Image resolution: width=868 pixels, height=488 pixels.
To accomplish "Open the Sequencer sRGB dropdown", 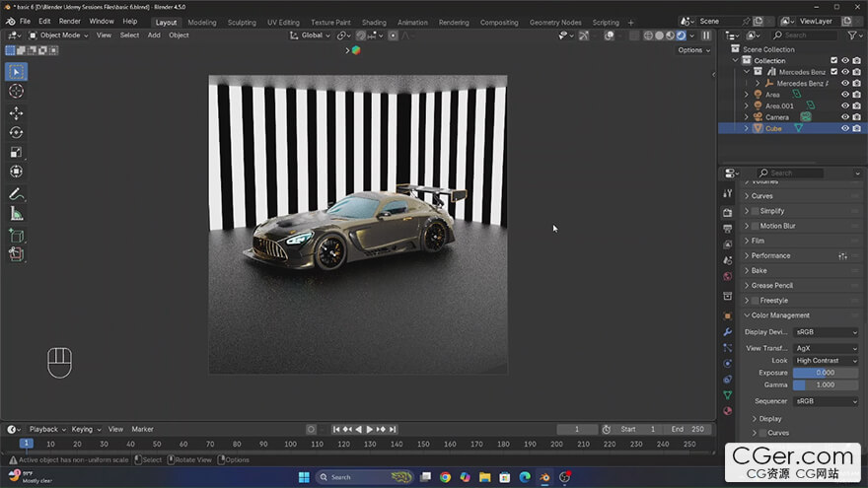I will [826, 401].
